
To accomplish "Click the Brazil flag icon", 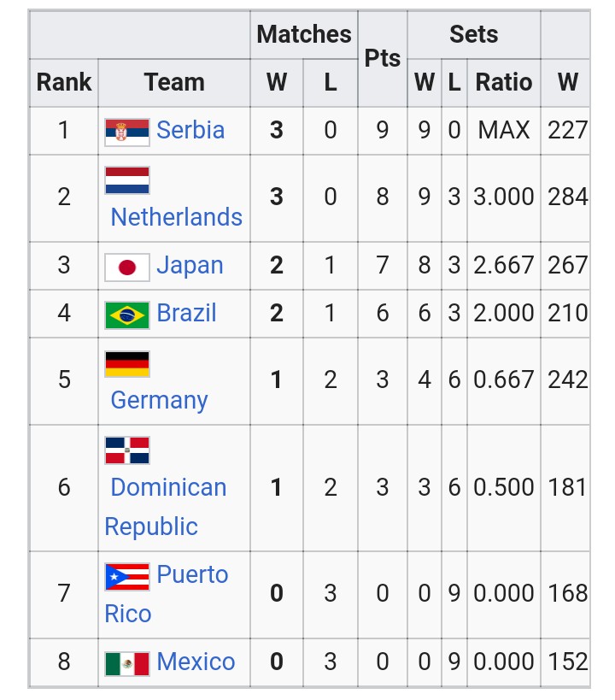I will [x=127, y=315].
